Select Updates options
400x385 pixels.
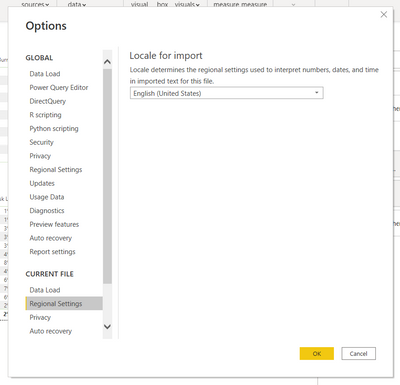[x=42, y=183]
